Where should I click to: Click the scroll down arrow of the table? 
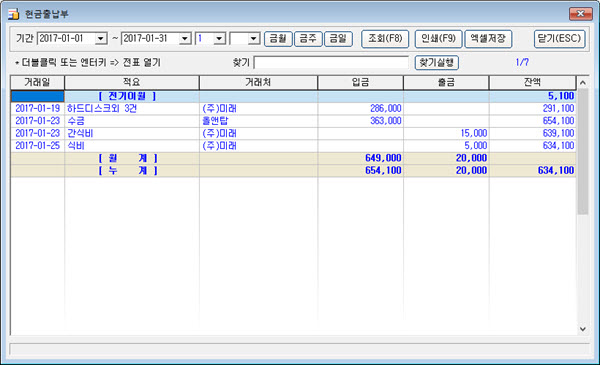point(582,329)
